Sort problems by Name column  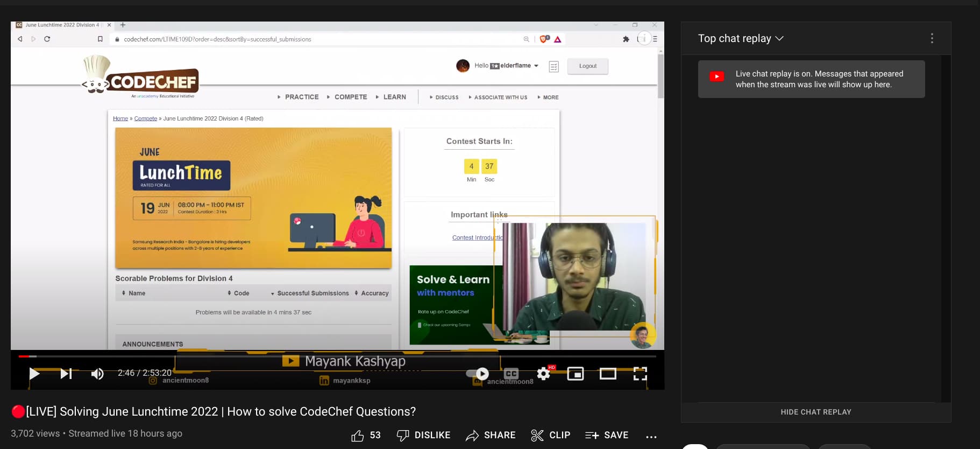pos(133,293)
